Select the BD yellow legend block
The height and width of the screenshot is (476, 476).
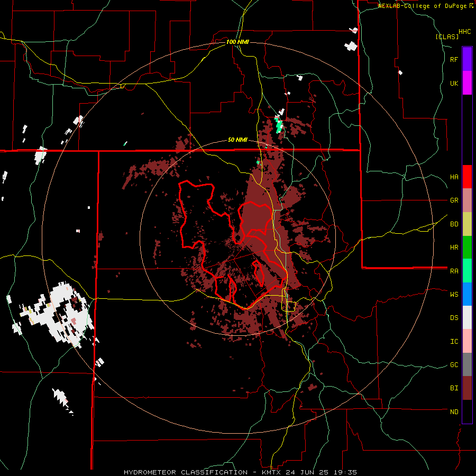[467, 224]
